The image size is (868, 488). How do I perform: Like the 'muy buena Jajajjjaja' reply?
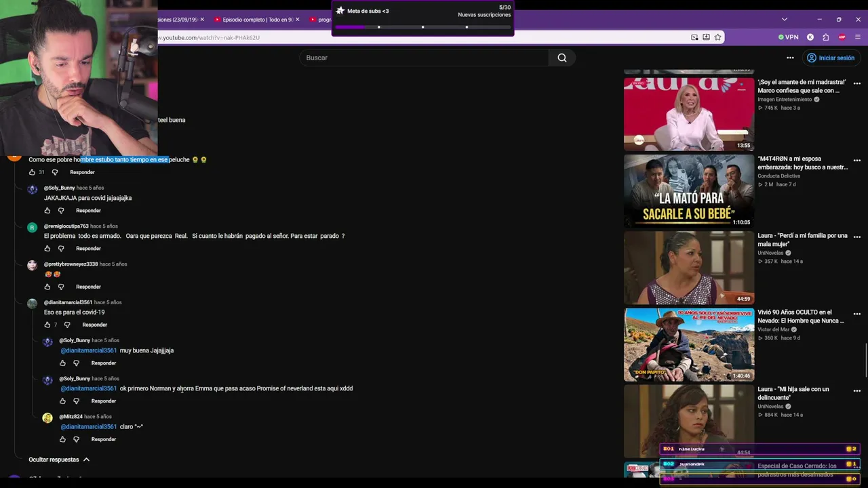tap(62, 363)
